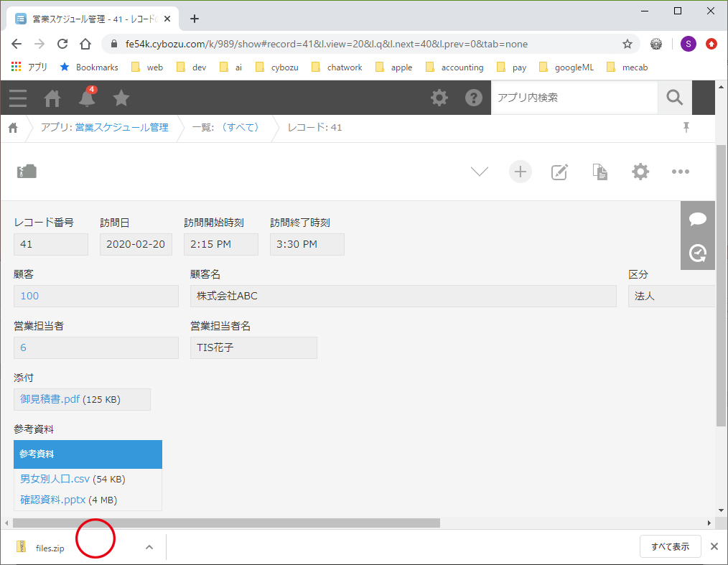This screenshot has width=728, height=565.
Task: Open sales rep link 6
Action: tap(23, 347)
